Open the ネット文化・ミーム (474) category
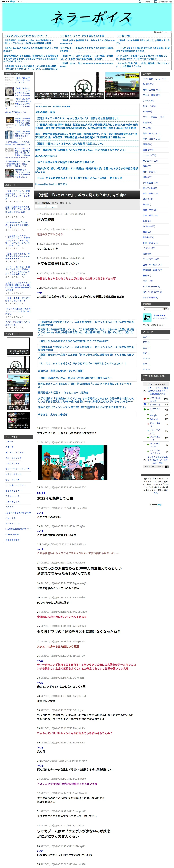 (154, 79)
